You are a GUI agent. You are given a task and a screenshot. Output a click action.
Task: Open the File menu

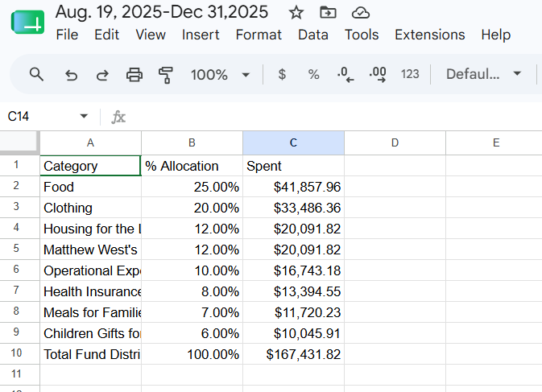point(67,35)
